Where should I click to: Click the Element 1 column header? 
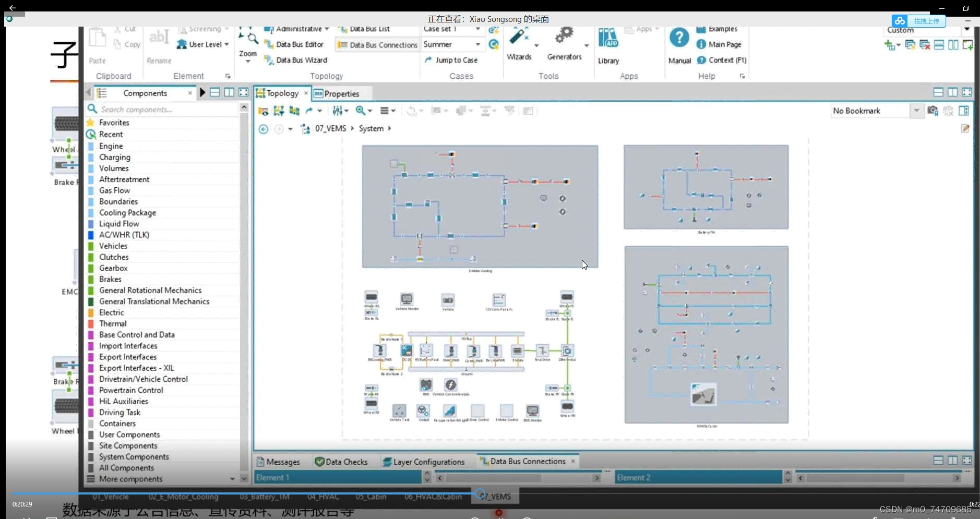338,477
